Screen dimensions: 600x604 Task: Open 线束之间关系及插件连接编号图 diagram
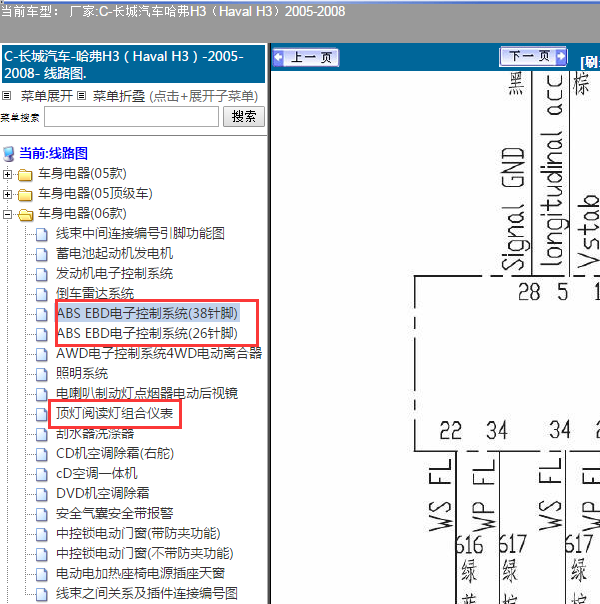coord(147,594)
